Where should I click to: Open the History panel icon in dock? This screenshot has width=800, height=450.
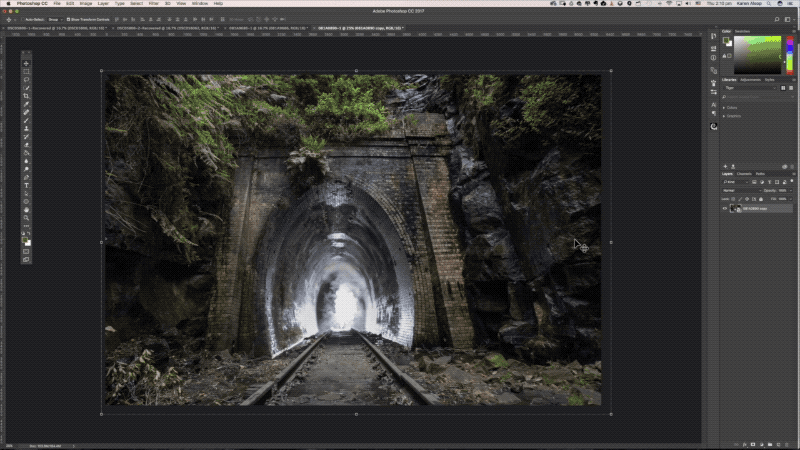pyautogui.click(x=713, y=36)
